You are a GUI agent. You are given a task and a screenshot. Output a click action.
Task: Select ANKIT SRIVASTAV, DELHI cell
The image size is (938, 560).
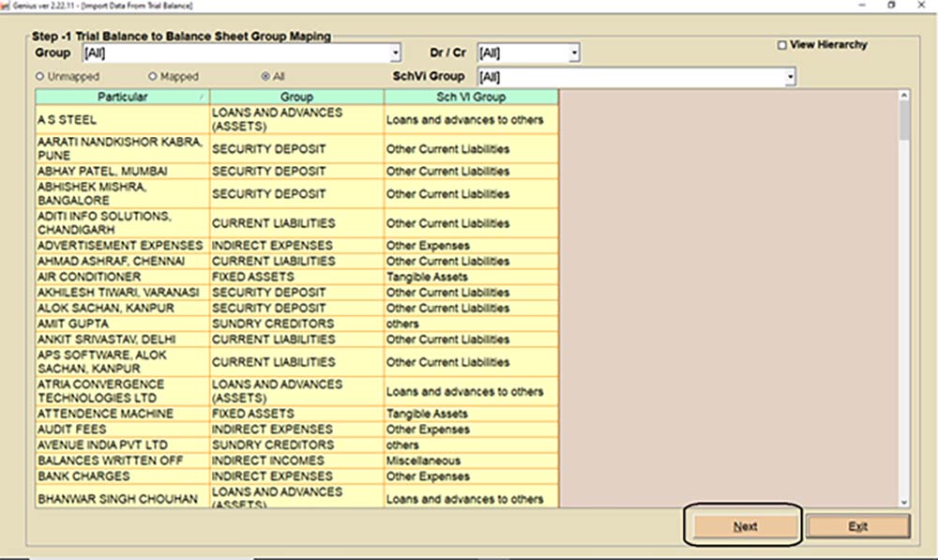pos(123,340)
